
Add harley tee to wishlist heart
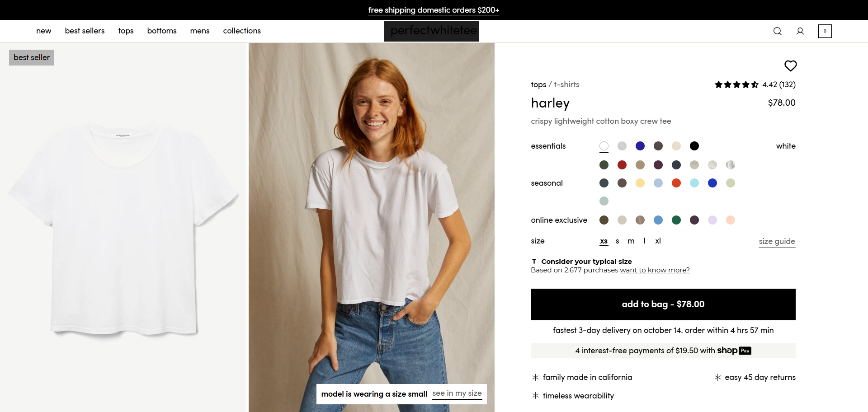click(790, 66)
